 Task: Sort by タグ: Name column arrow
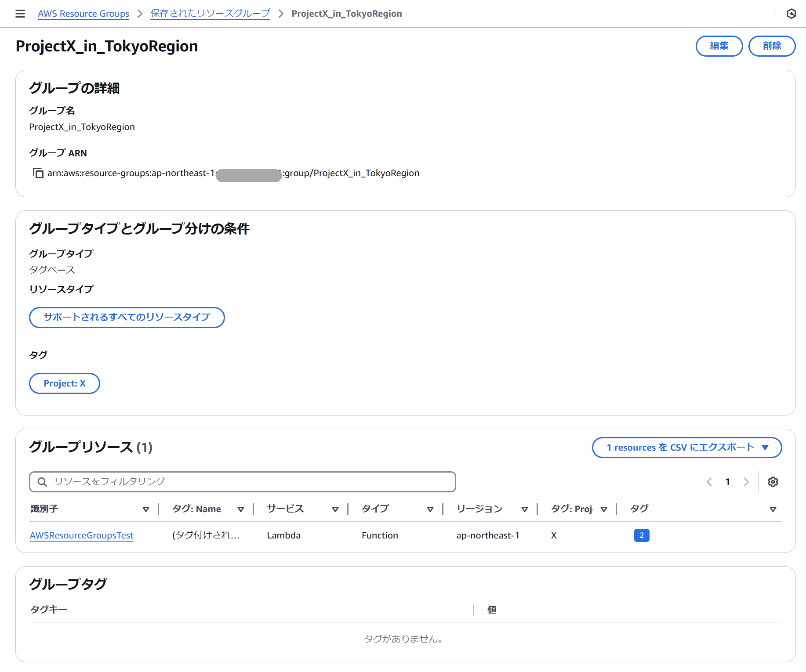241,509
